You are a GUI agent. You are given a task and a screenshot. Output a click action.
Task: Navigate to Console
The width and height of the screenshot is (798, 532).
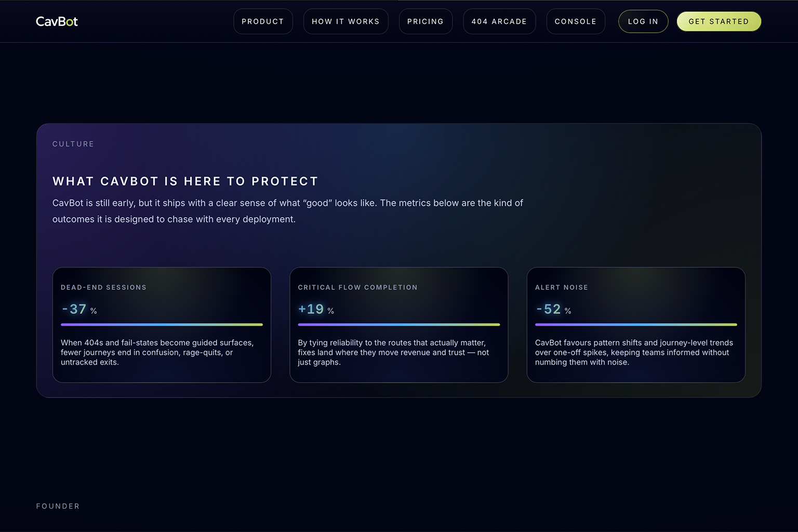click(576, 21)
